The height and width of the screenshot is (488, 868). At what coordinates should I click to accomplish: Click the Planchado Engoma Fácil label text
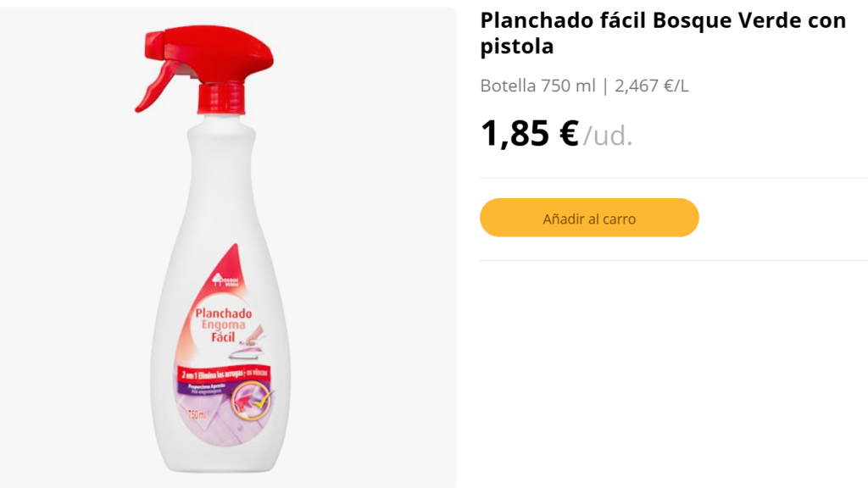(222, 324)
